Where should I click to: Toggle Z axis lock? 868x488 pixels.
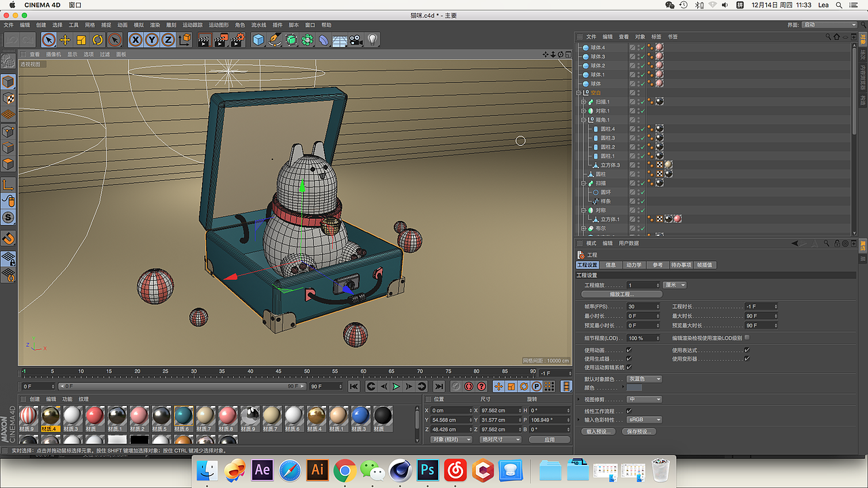[x=167, y=40]
